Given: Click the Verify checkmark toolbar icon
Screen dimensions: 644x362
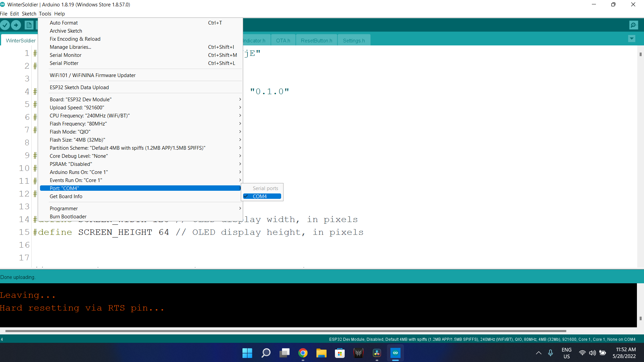Looking at the screenshot, I should tap(5, 25).
